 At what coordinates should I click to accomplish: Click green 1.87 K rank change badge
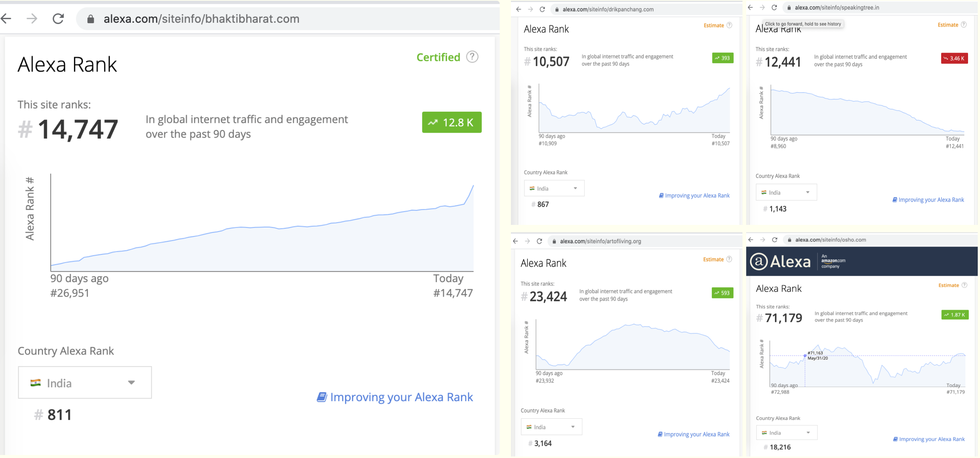[955, 315]
